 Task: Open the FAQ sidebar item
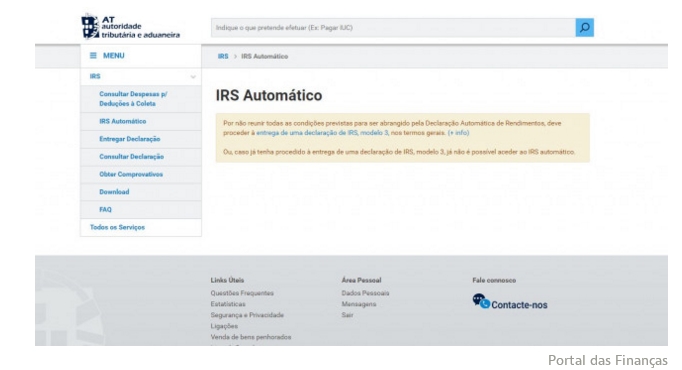pyautogui.click(x=105, y=210)
